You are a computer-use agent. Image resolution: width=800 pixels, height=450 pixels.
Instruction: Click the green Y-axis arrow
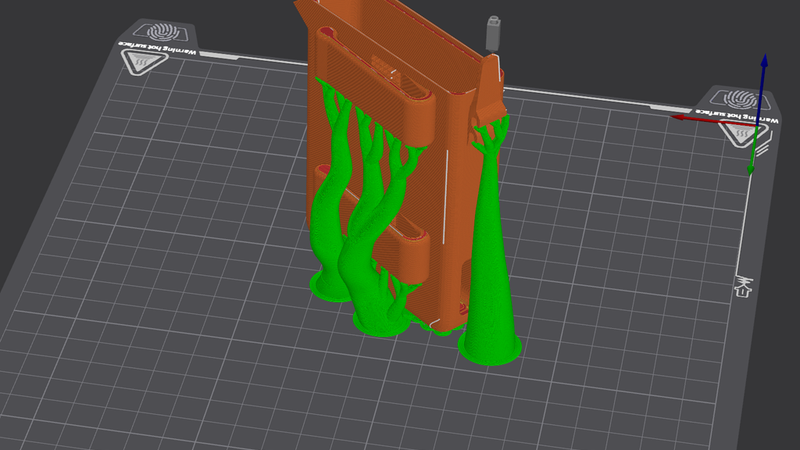click(x=753, y=151)
